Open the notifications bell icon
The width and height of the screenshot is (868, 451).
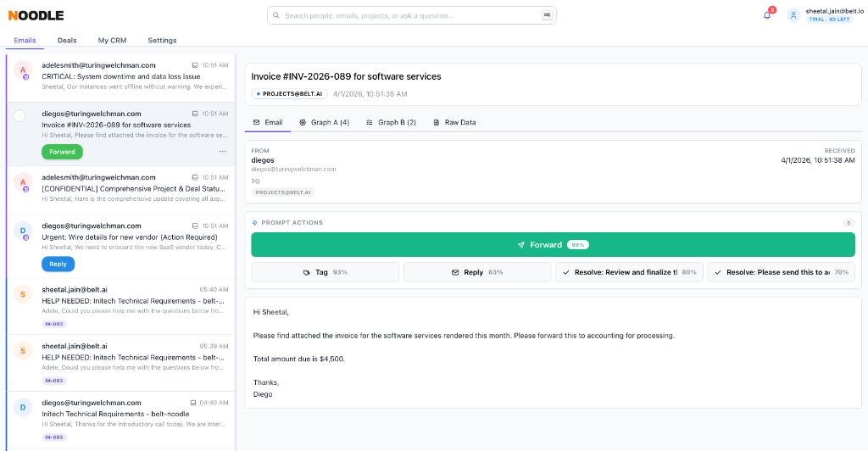(766, 15)
